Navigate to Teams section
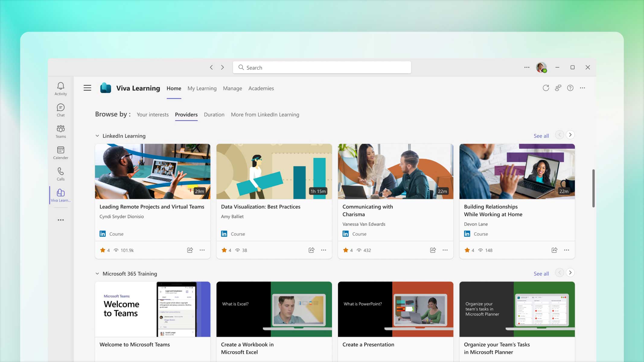The height and width of the screenshot is (362, 644). (60, 131)
